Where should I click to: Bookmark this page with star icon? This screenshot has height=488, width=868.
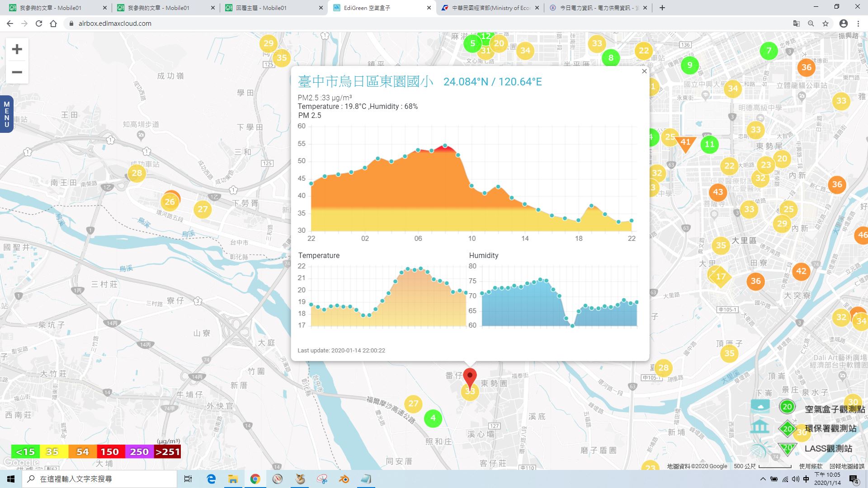(826, 23)
